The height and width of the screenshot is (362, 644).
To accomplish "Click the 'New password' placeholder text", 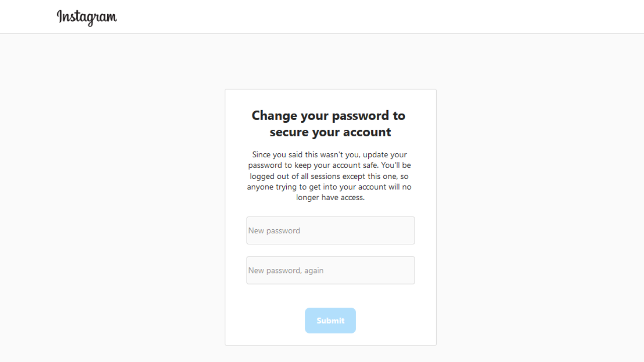I will (274, 230).
